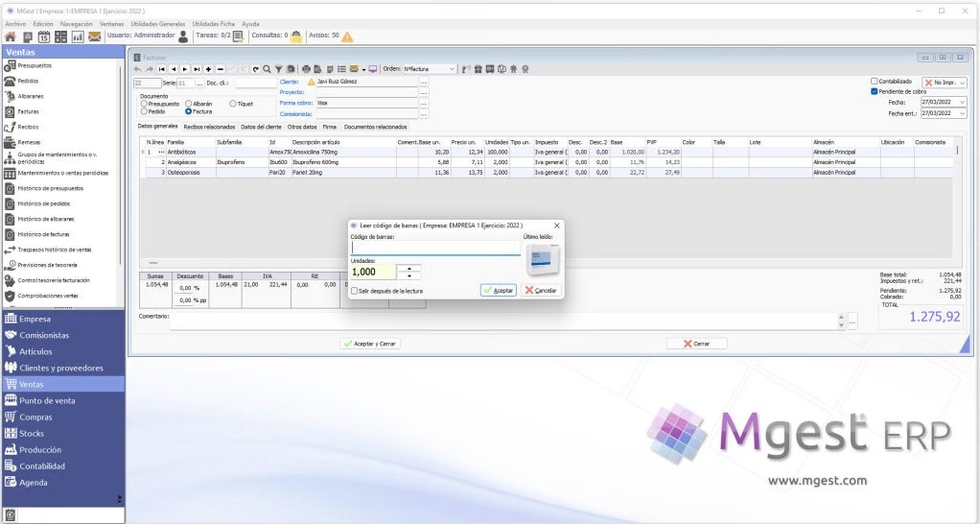980x524 pixels.
Task: Click Cancelar in barcode dialog
Action: tap(541, 290)
